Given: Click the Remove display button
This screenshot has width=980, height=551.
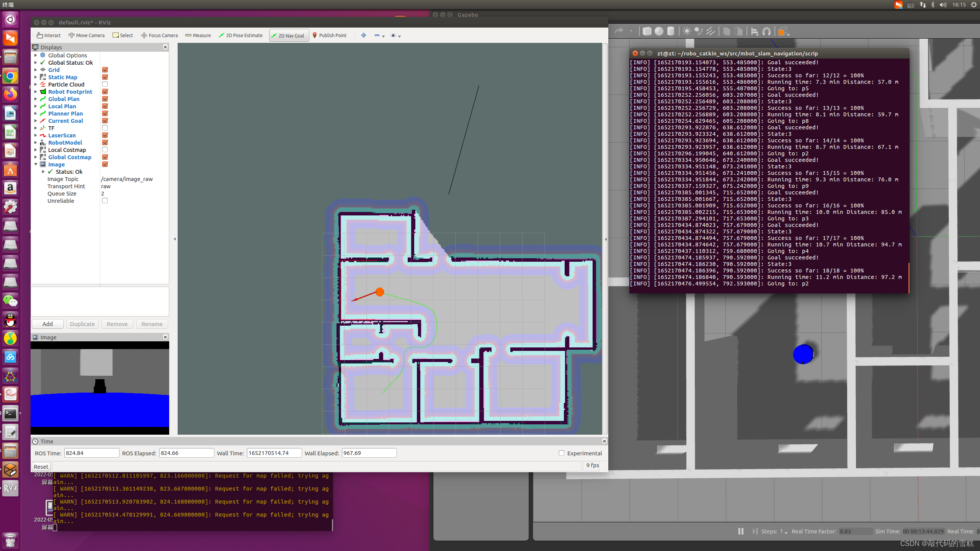Looking at the screenshot, I should coord(117,324).
